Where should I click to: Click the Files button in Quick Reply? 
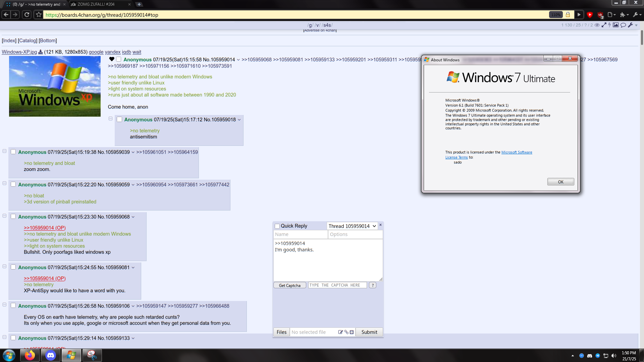coord(281,332)
